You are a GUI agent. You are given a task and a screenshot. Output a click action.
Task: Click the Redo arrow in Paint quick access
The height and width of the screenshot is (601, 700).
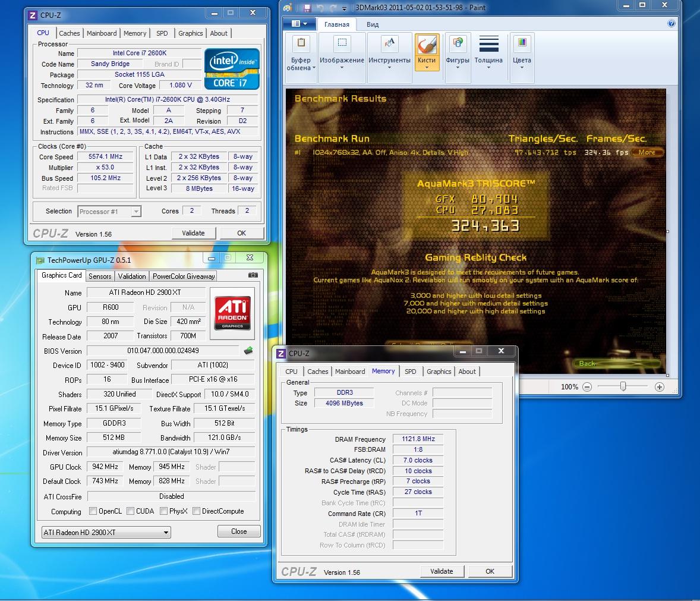click(333, 8)
